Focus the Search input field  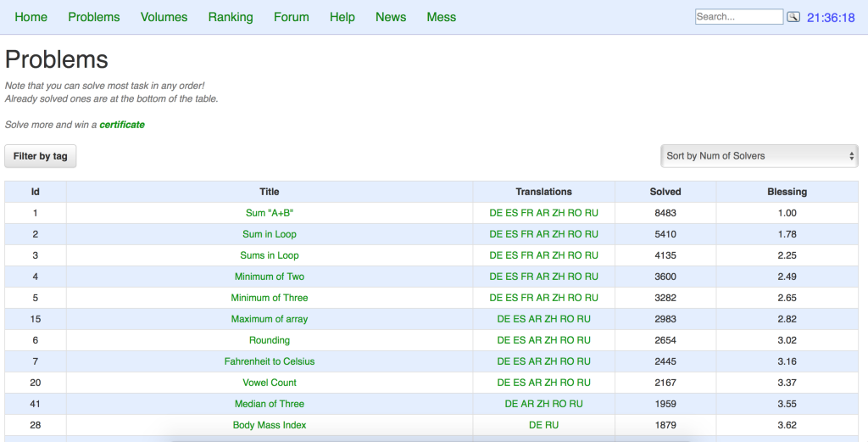[739, 17]
